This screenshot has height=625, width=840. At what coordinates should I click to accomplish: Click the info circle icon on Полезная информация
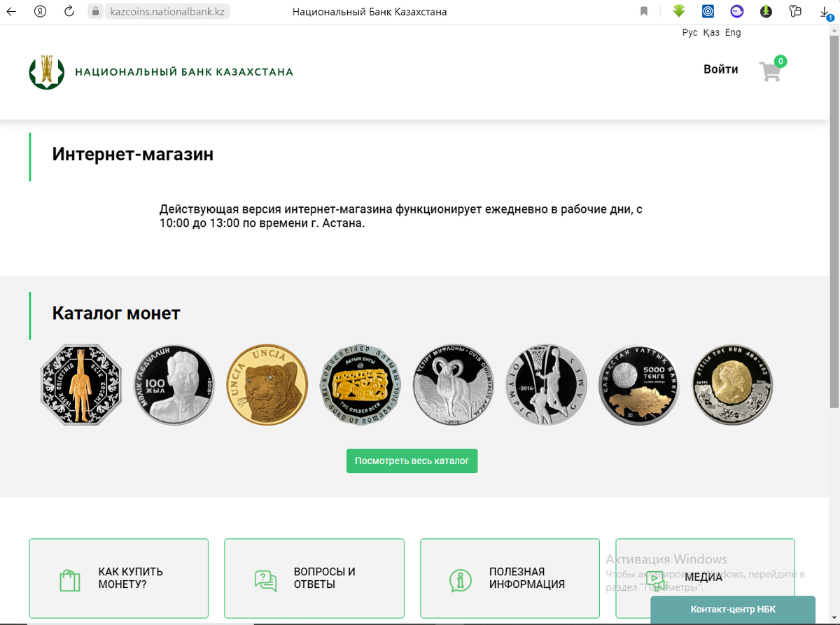[460, 580]
